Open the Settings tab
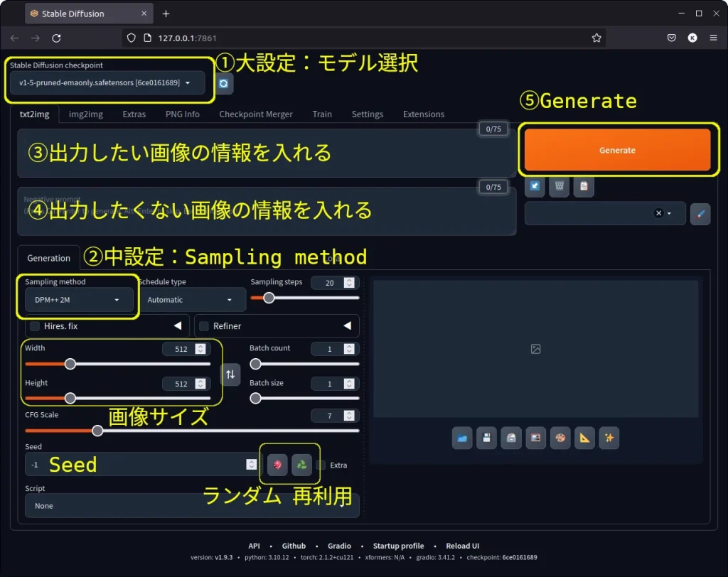728x577 pixels. pos(368,114)
